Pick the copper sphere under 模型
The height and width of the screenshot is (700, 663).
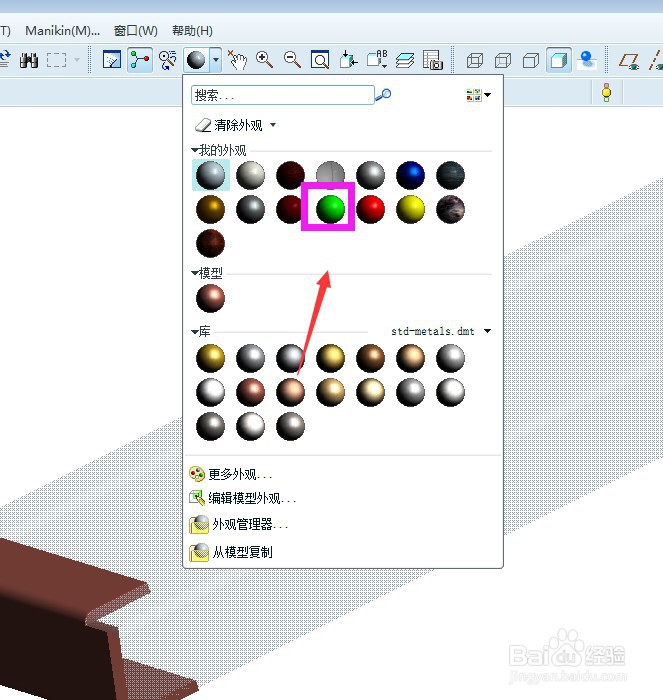click(210, 298)
